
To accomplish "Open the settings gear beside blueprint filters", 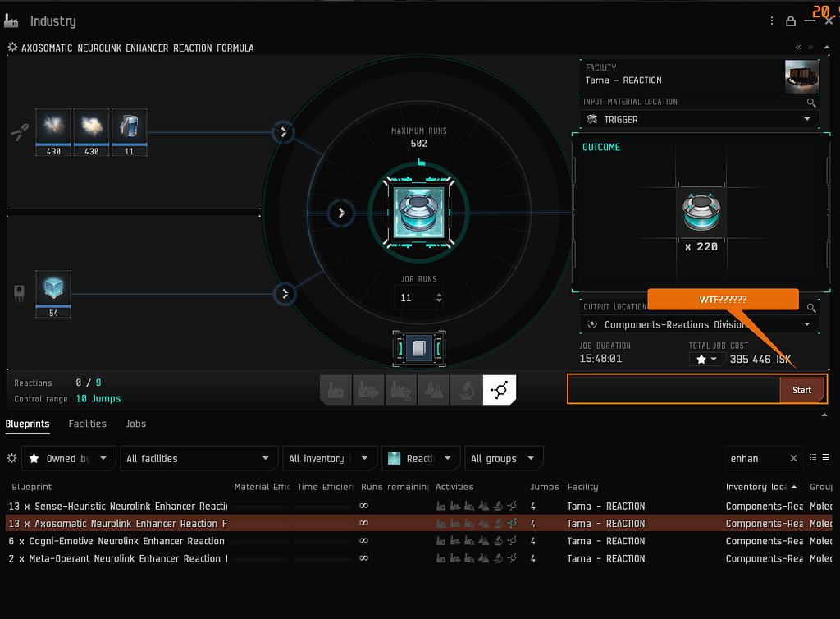I will coord(11,458).
